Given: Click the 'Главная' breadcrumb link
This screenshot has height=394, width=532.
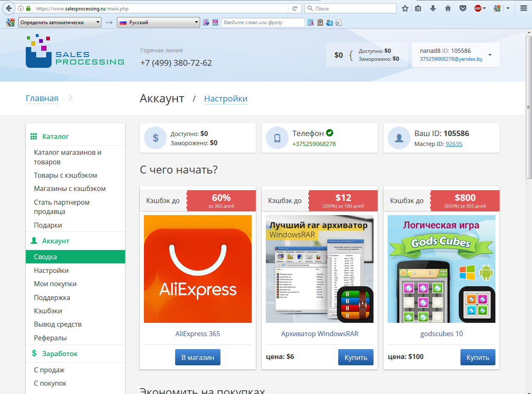Looking at the screenshot, I should [42, 99].
